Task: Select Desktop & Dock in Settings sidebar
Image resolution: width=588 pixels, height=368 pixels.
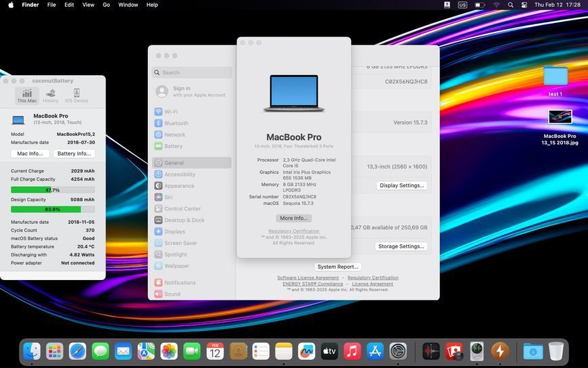Action: [192, 220]
